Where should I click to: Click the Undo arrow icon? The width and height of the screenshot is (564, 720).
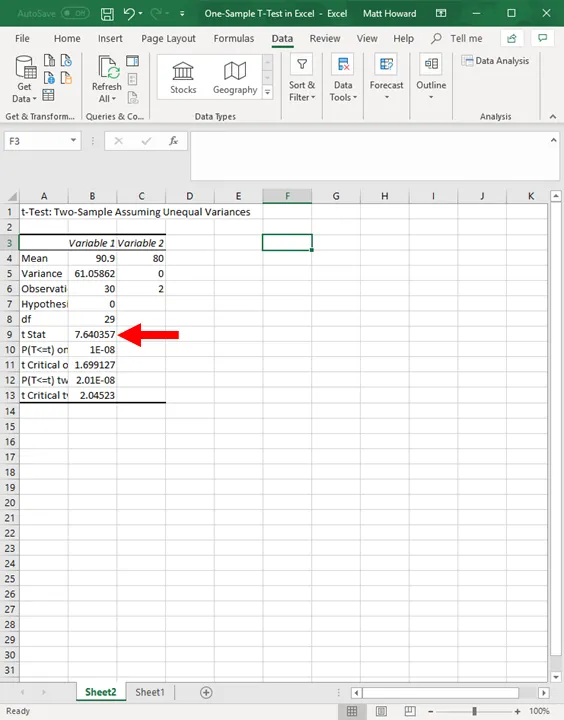[129, 13]
